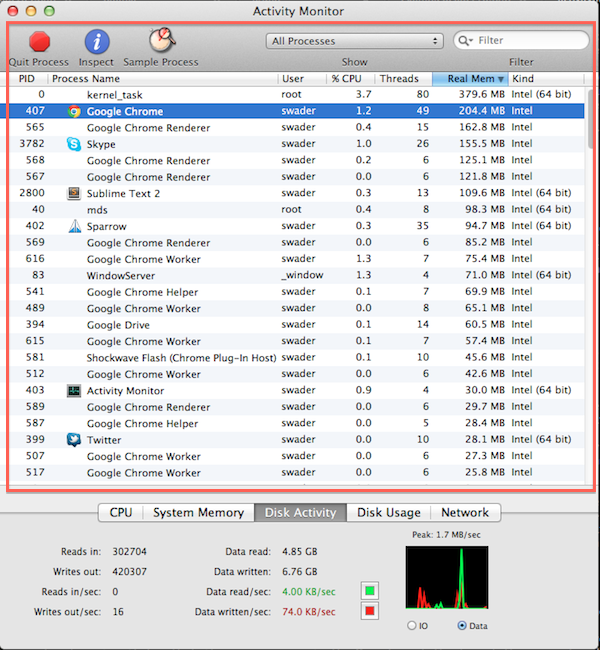Sort by the % CPU column header
Screen dimensions: 600x650
[350, 79]
